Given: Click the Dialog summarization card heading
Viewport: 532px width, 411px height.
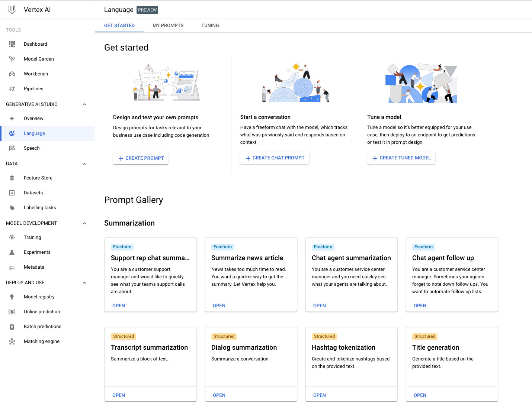Looking at the screenshot, I should [244, 348].
